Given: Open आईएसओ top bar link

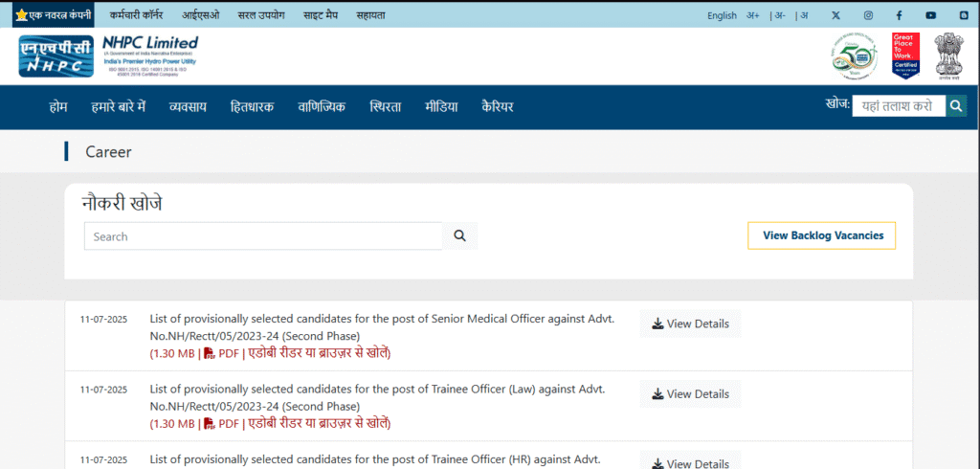Looking at the screenshot, I should pyautogui.click(x=201, y=15).
